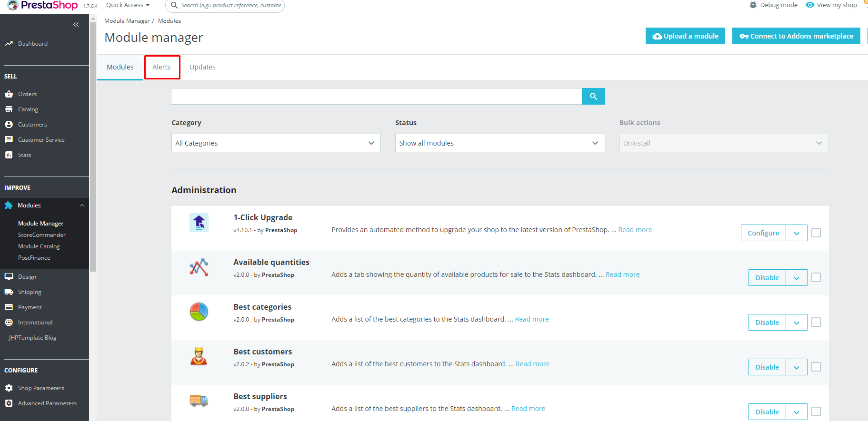
Task: Select the Best customers module checkbox
Action: [816, 367]
